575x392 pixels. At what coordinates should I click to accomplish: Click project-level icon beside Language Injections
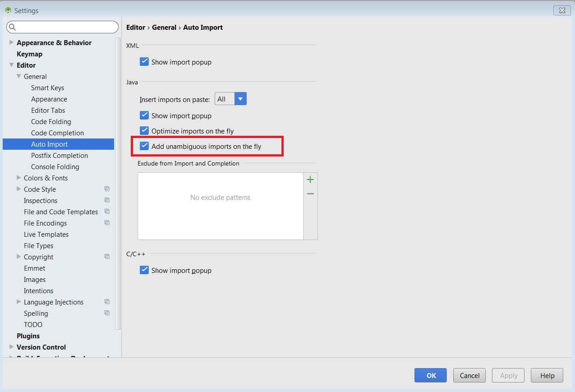coord(107,302)
